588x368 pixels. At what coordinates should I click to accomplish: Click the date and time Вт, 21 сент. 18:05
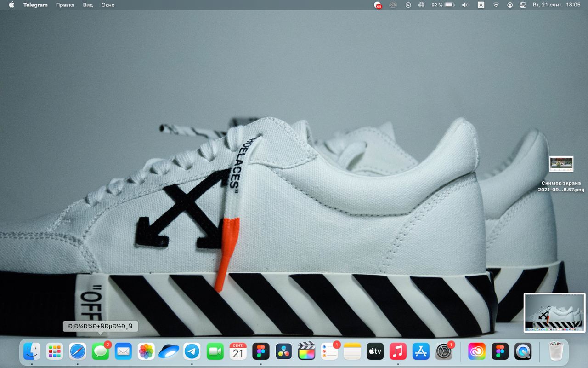pyautogui.click(x=556, y=5)
